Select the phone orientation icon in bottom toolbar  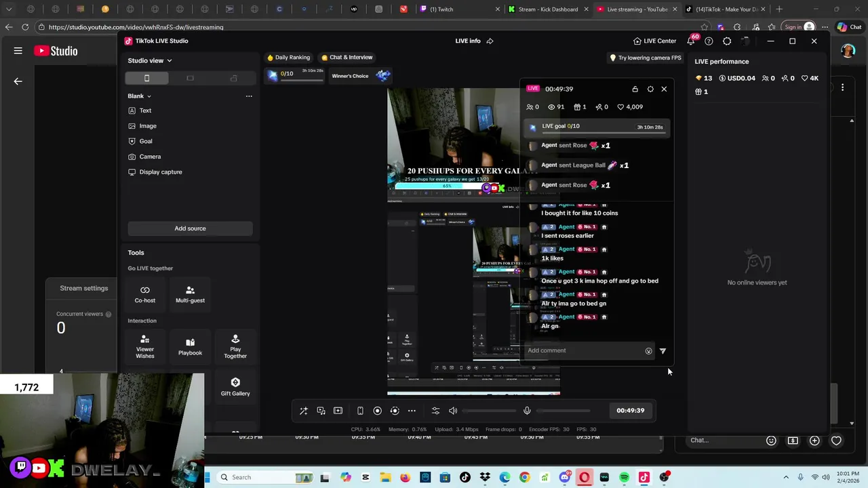360,411
